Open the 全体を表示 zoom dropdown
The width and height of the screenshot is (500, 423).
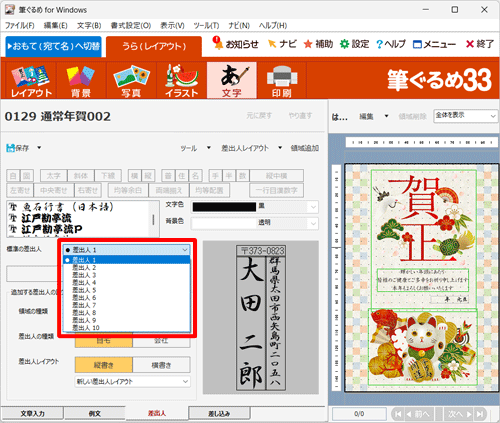465,116
